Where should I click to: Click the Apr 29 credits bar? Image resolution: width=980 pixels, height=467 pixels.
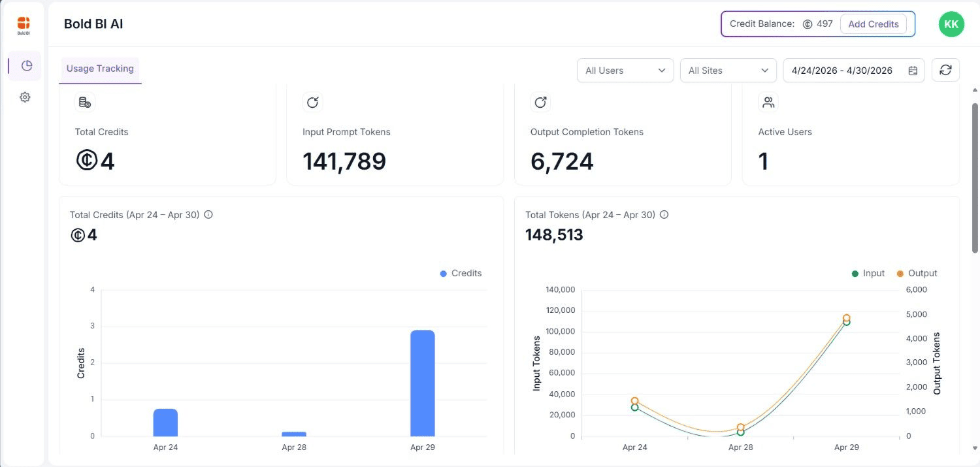click(422, 383)
